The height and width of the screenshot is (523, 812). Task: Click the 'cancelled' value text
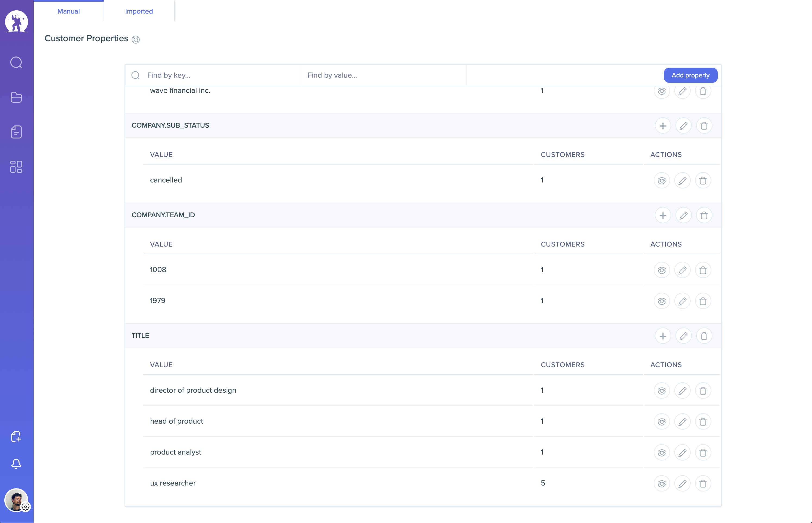pyautogui.click(x=166, y=180)
